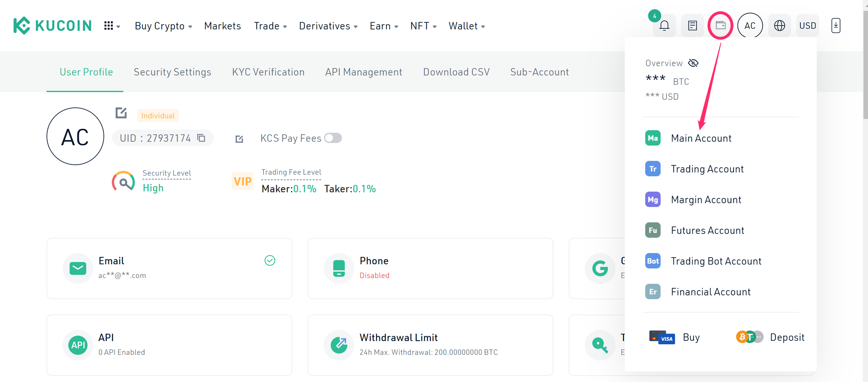Click the green key icon
The height and width of the screenshot is (382, 868).
[600, 345]
